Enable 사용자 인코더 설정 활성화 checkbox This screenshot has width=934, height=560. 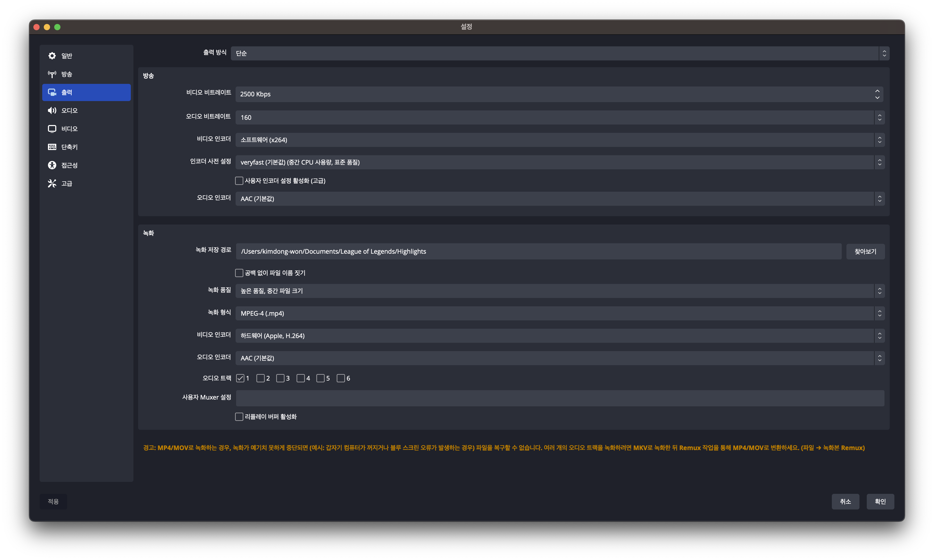pos(239,181)
